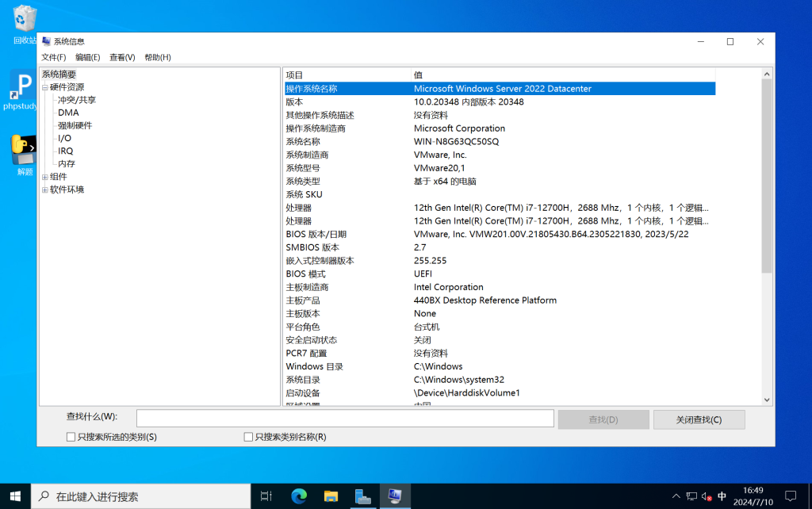Open the Windows Start menu
812x509 pixels.
click(x=15, y=496)
